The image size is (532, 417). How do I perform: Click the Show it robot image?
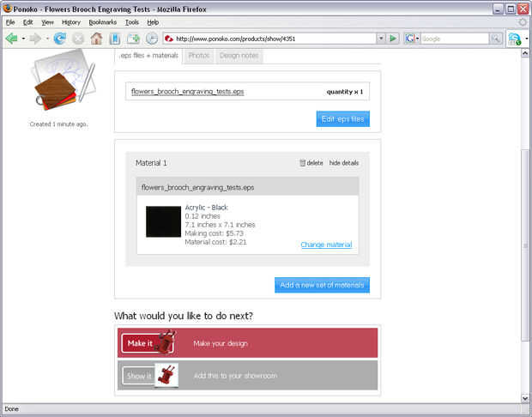[x=166, y=375]
